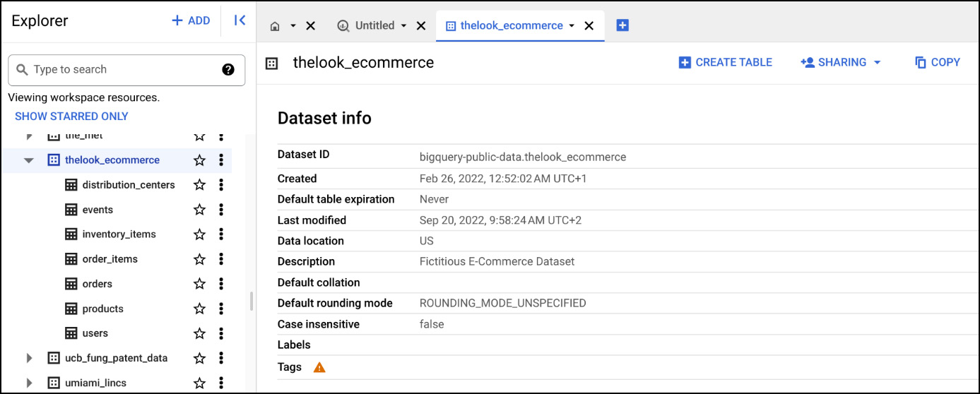980x394 pixels.
Task: Click the home tab icon
Action: pos(275,26)
